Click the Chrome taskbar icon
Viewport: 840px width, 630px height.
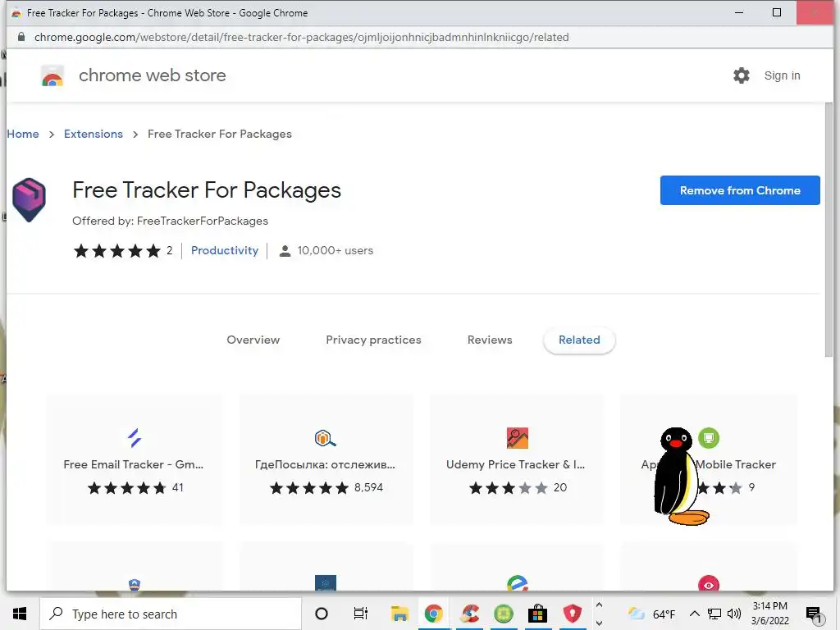[434, 614]
